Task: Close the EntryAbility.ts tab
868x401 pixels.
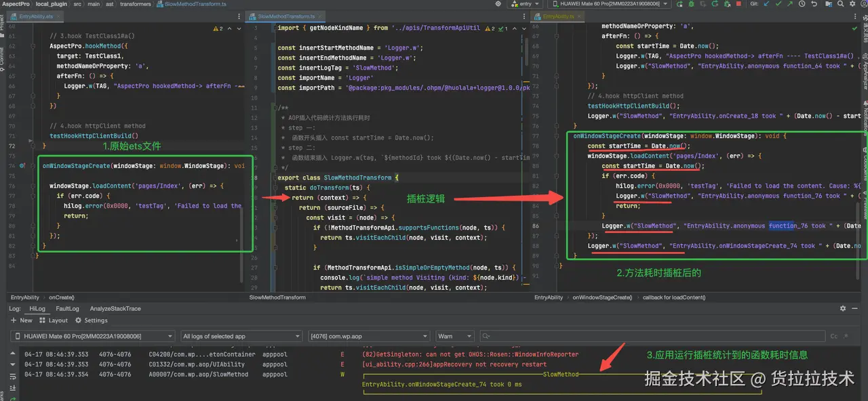Action: (x=578, y=16)
